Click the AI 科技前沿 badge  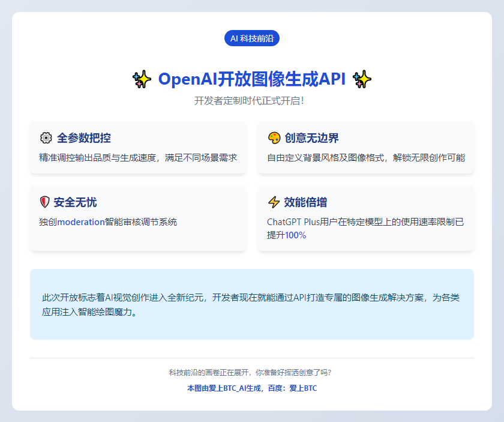(x=251, y=38)
